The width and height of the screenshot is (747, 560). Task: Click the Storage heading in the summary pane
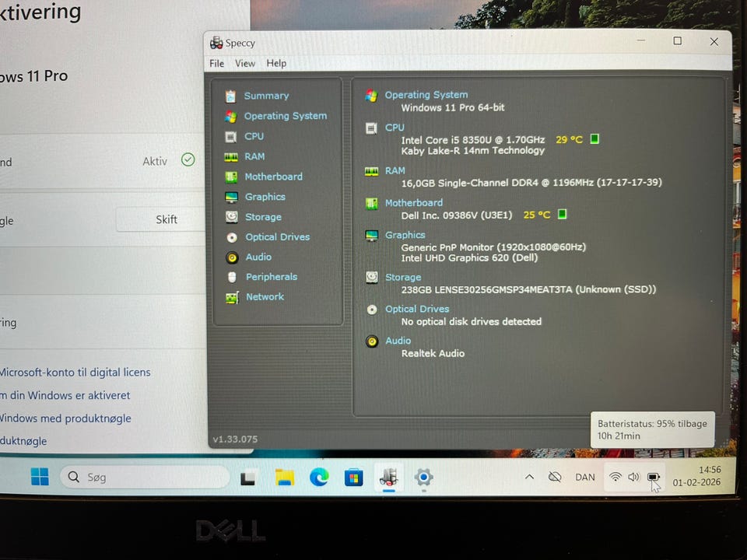point(403,277)
